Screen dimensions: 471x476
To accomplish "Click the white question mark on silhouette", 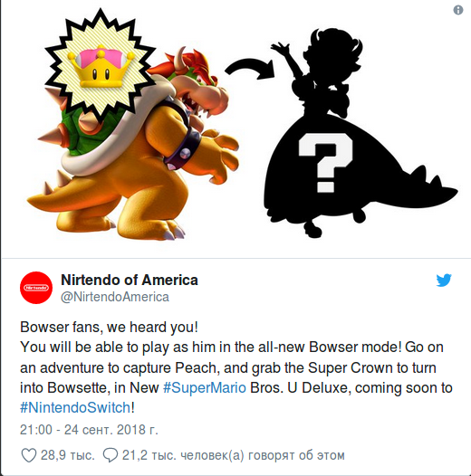I will pyautogui.click(x=325, y=163).
